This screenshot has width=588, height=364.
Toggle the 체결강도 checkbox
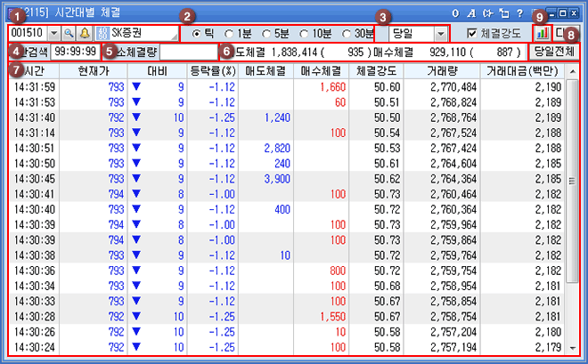pyautogui.click(x=473, y=33)
